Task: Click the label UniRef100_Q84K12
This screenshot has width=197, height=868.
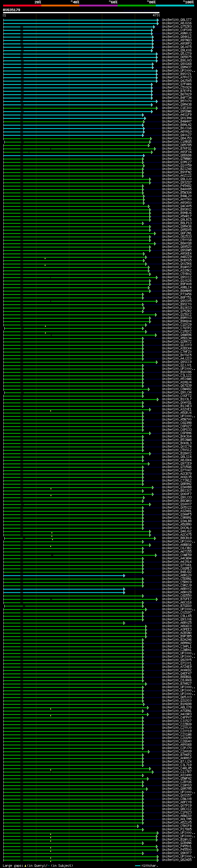Action: point(177,37)
